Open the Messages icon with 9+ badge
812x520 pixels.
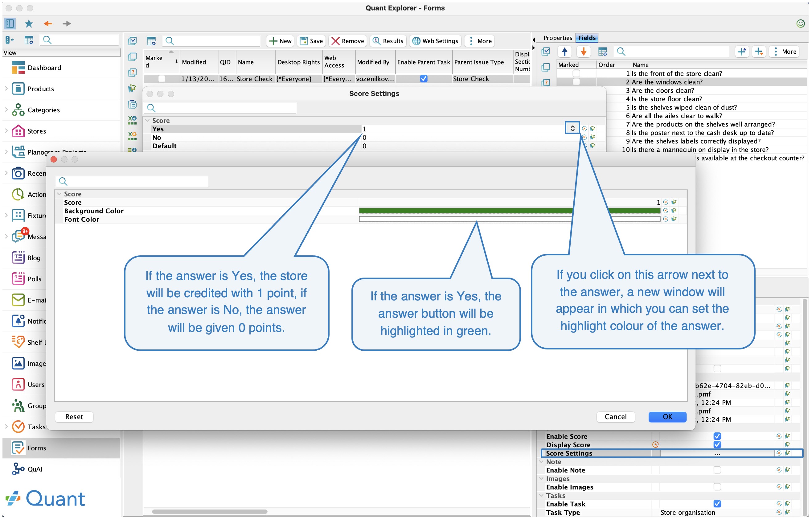(18, 237)
